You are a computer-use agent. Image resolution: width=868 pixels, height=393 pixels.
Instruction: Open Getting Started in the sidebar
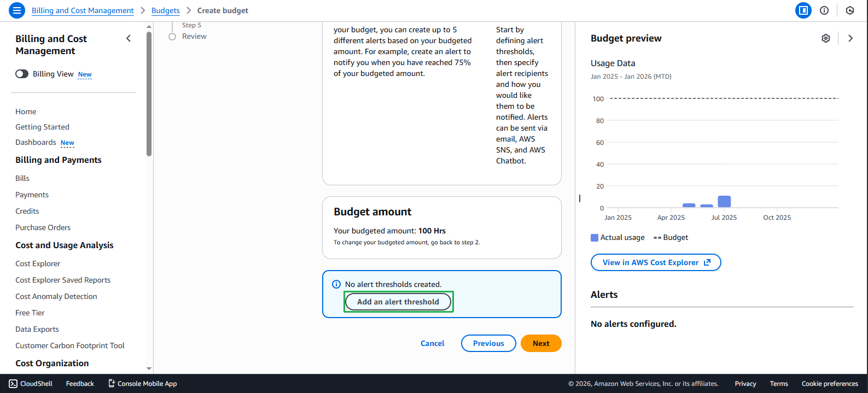[x=42, y=127]
